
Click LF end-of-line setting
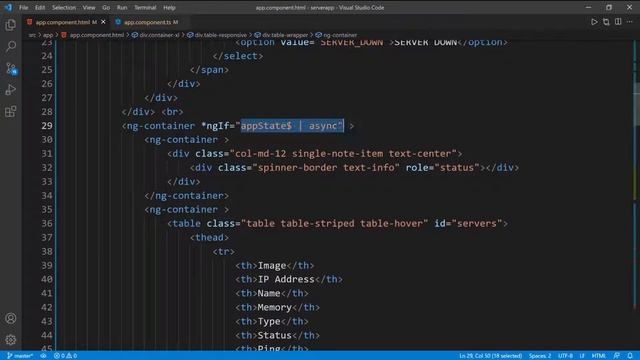point(582,356)
